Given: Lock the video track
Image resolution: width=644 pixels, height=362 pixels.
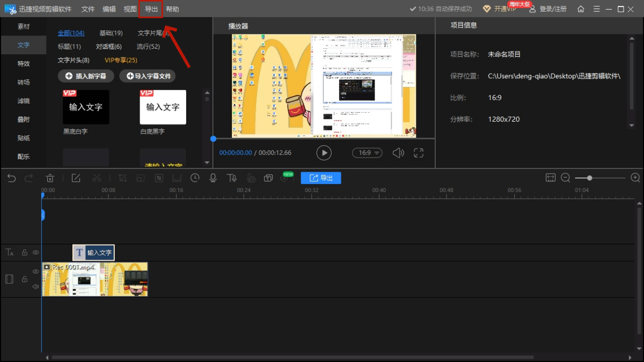Looking at the screenshot, I should coord(24,279).
